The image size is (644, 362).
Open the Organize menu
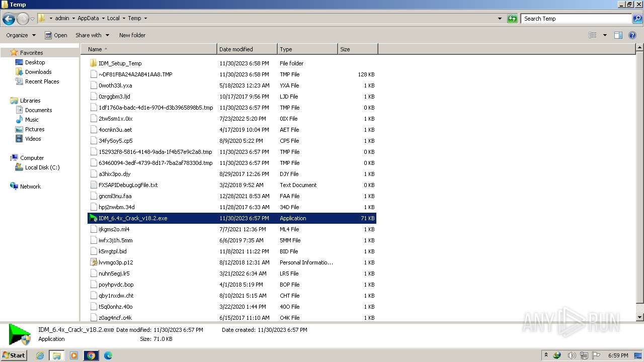[21, 35]
